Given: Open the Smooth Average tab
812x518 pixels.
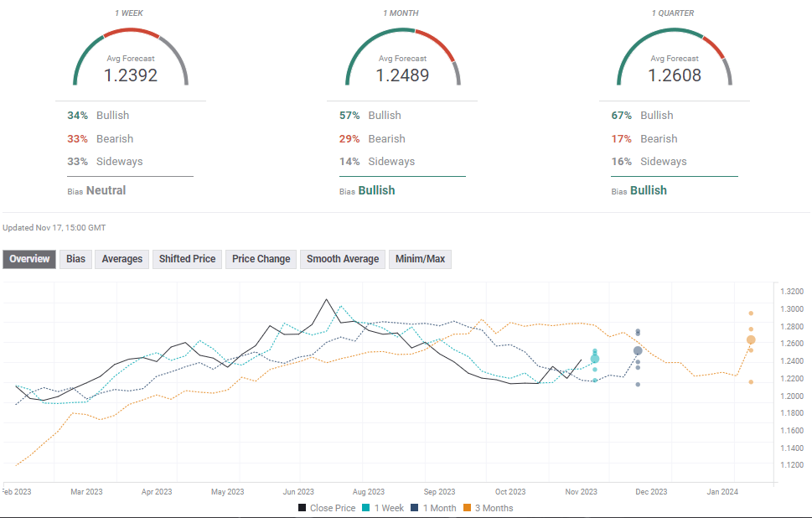Looking at the screenshot, I should 342,259.
